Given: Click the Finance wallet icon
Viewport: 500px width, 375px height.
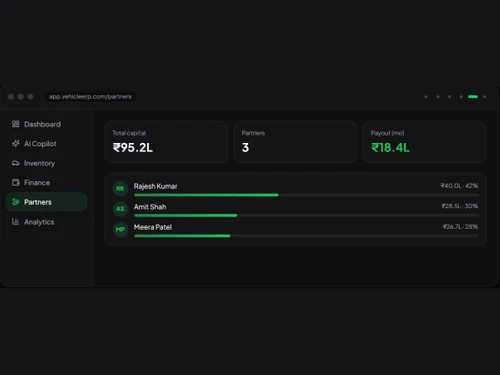Looking at the screenshot, I should coord(16,182).
